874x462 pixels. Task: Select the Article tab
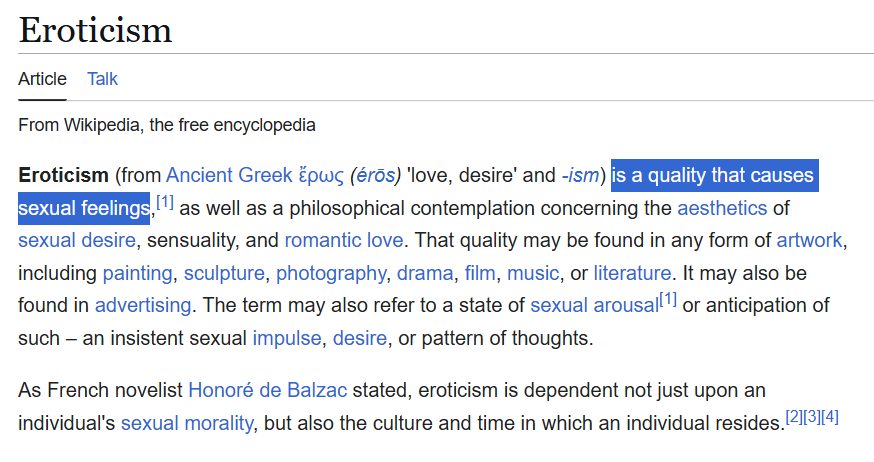pyautogui.click(x=42, y=79)
